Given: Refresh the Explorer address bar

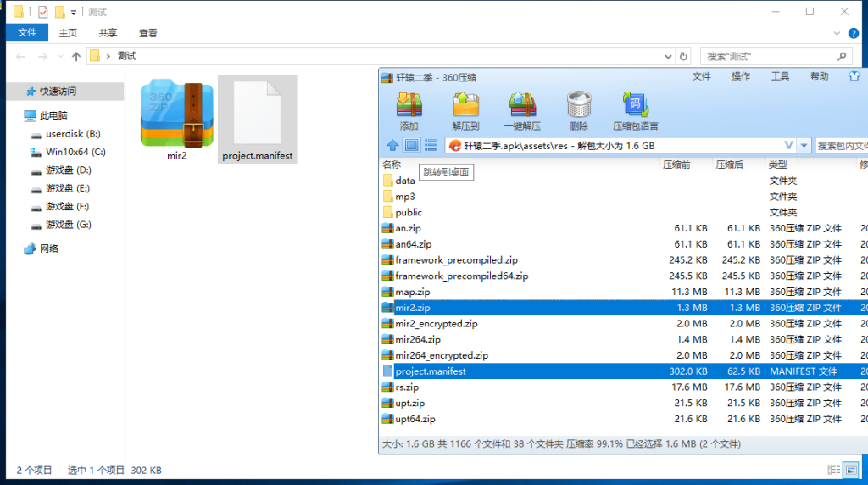Looking at the screenshot, I should coord(684,56).
